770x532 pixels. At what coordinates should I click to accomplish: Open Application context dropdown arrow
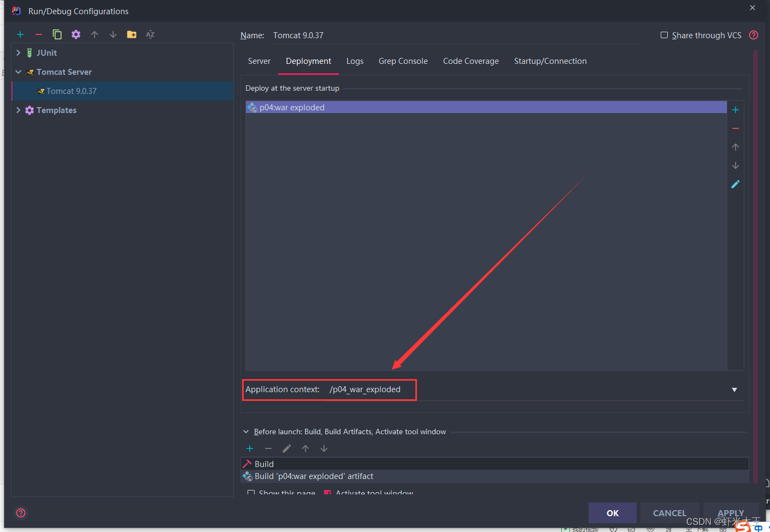[734, 389]
